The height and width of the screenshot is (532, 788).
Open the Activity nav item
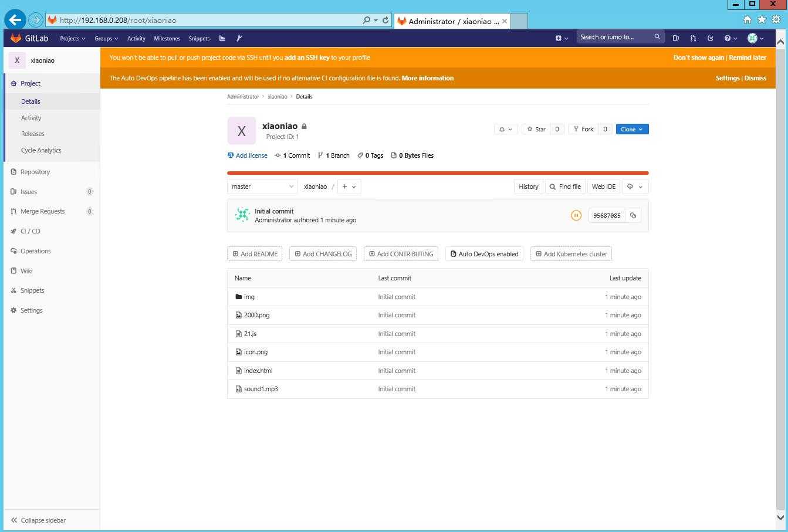(x=136, y=38)
